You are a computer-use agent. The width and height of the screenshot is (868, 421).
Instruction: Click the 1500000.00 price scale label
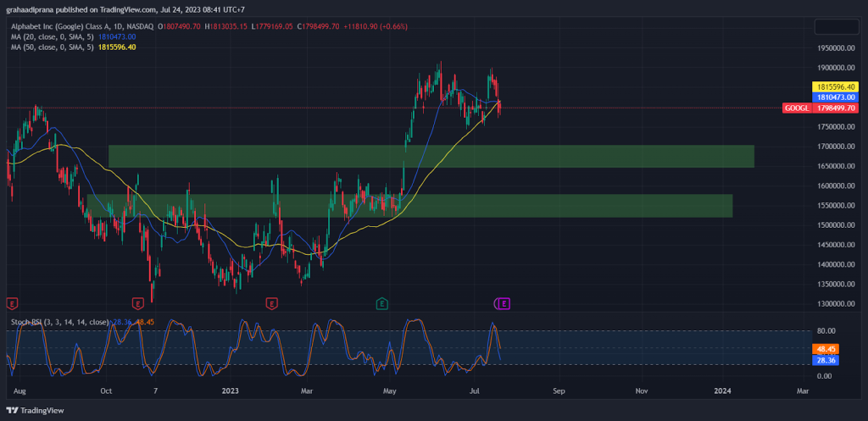pyautogui.click(x=837, y=225)
